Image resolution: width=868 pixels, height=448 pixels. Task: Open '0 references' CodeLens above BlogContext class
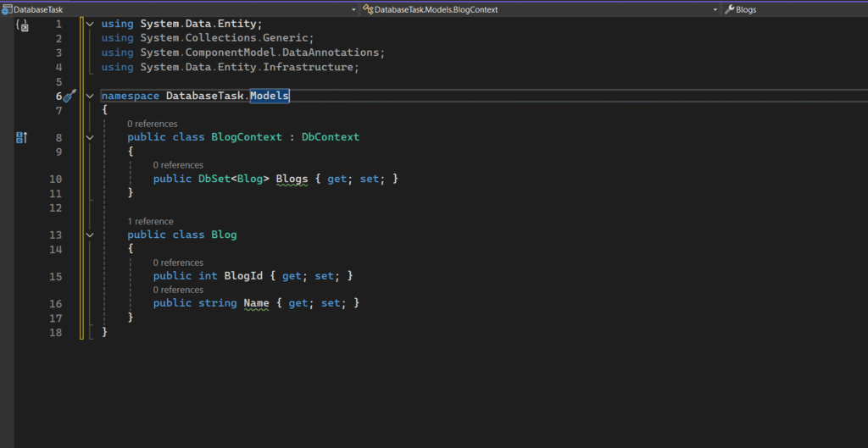click(152, 124)
